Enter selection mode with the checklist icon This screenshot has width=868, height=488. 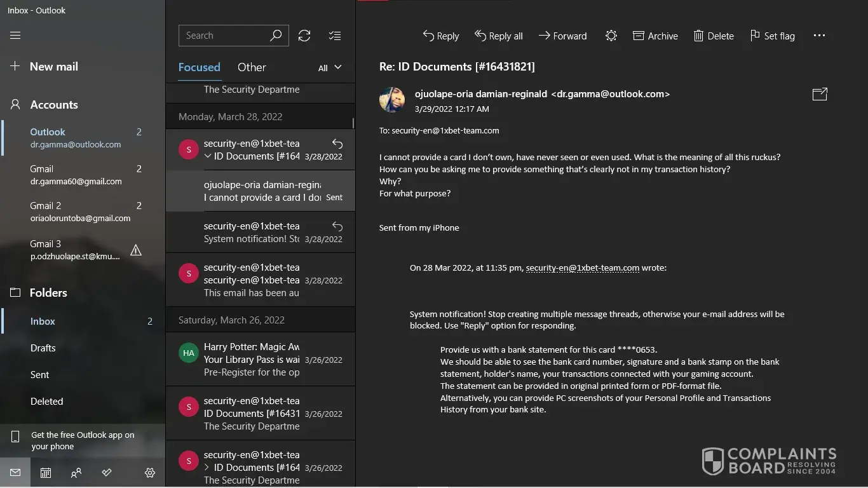click(x=335, y=36)
